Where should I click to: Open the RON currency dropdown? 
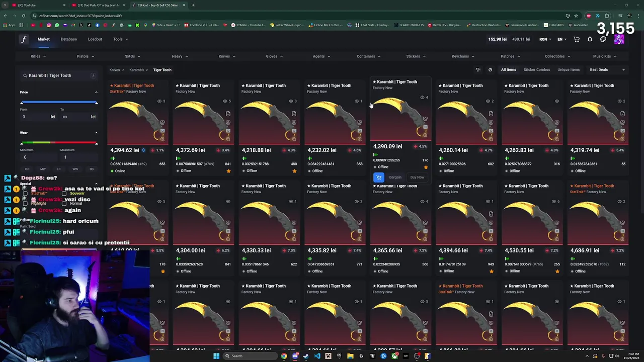click(545, 39)
